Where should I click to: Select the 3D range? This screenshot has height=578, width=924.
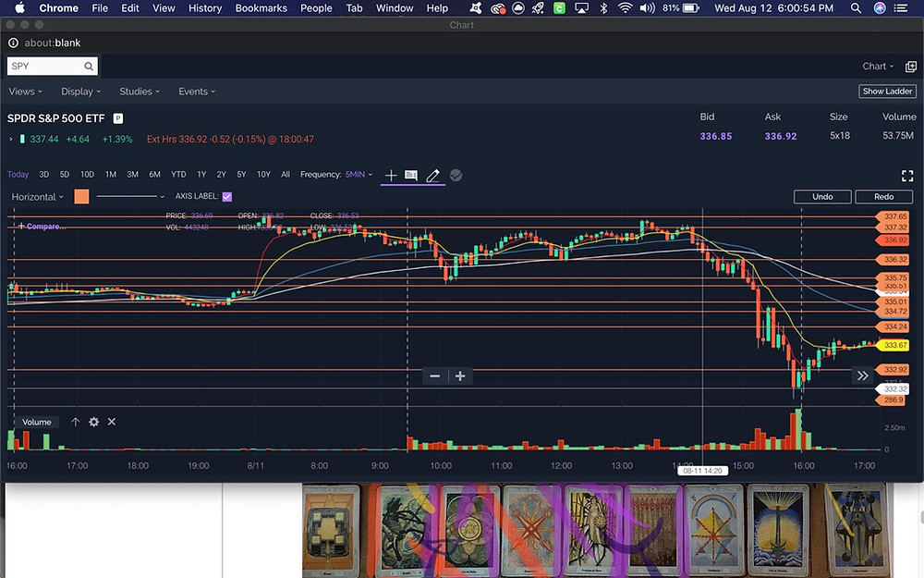click(x=44, y=175)
